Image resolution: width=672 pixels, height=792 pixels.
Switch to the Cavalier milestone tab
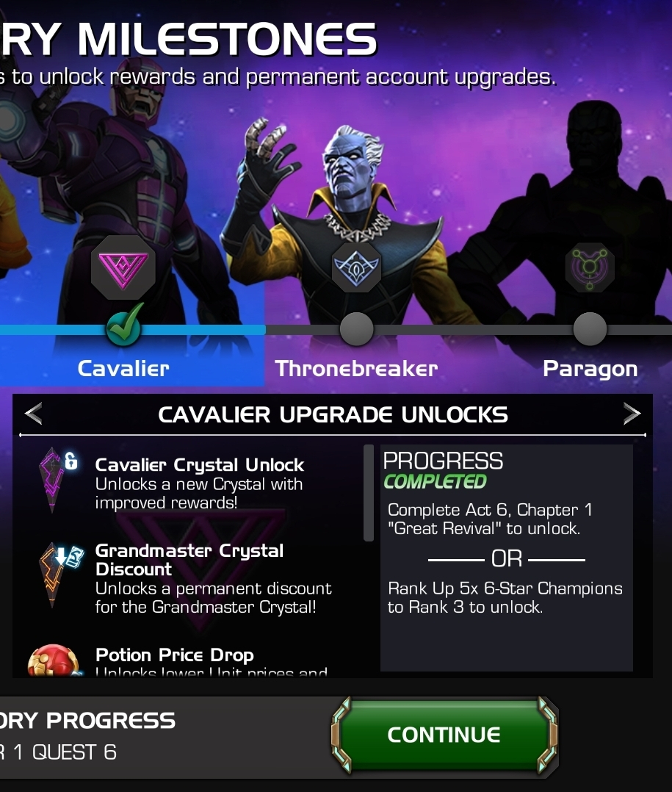[123, 369]
